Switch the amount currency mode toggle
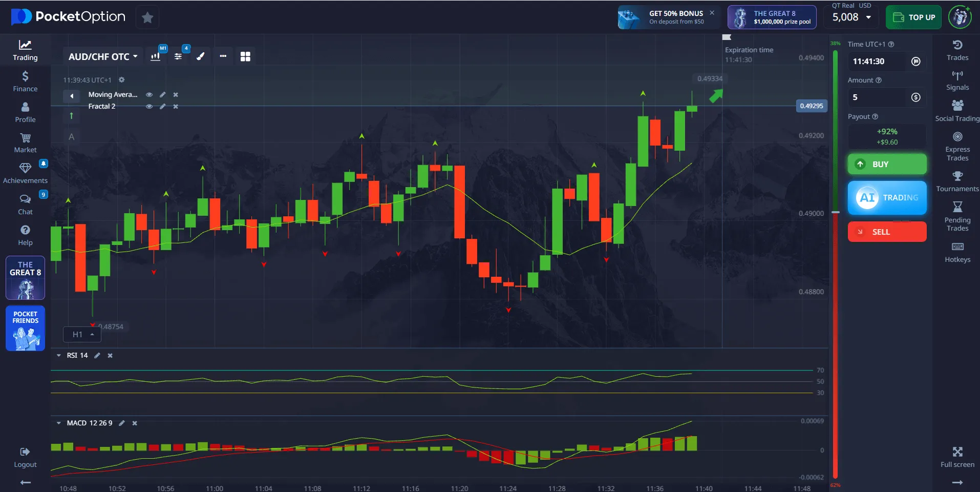 click(x=915, y=97)
